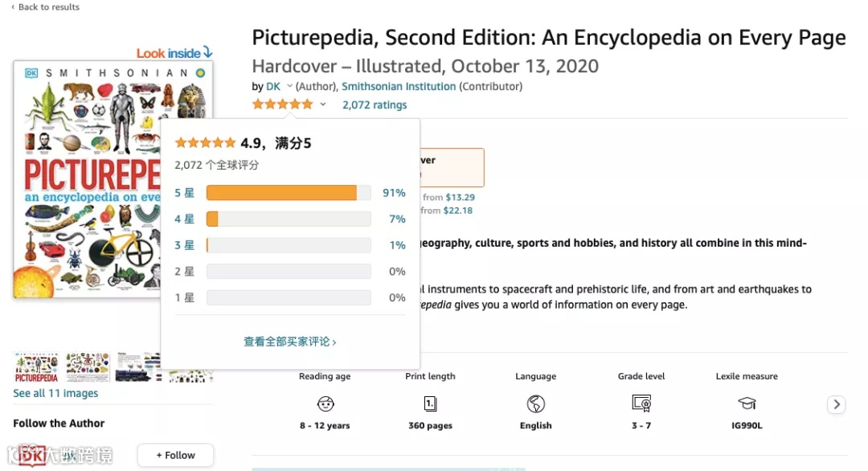Click the five-star rating icons under title
This screenshot has height=471, width=868.
pyautogui.click(x=282, y=104)
